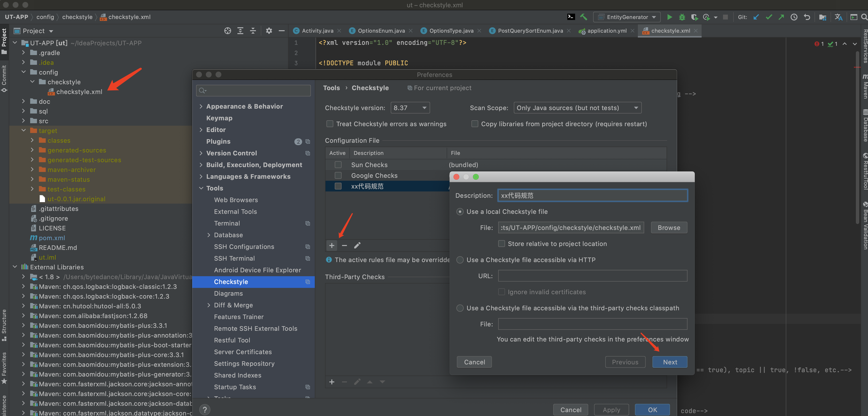Open Checkstyle in settings list
The image size is (868, 416).
point(253,282)
